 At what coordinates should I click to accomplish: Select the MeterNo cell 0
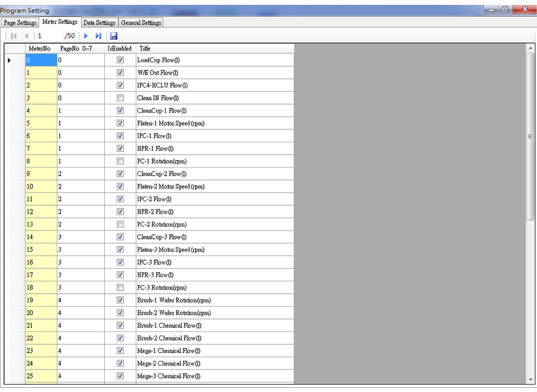pyautogui.click(x=41, y=60)
